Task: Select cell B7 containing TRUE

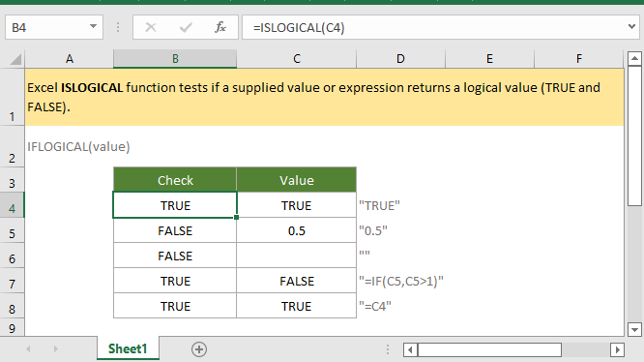Action: [x=175, y=281]
